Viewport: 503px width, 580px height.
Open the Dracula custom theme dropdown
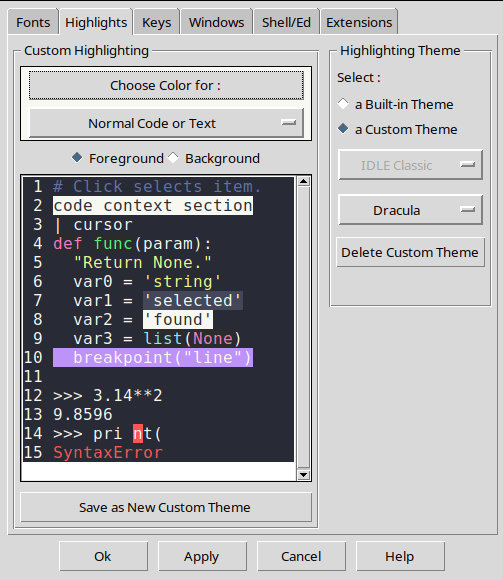(410, 210)
